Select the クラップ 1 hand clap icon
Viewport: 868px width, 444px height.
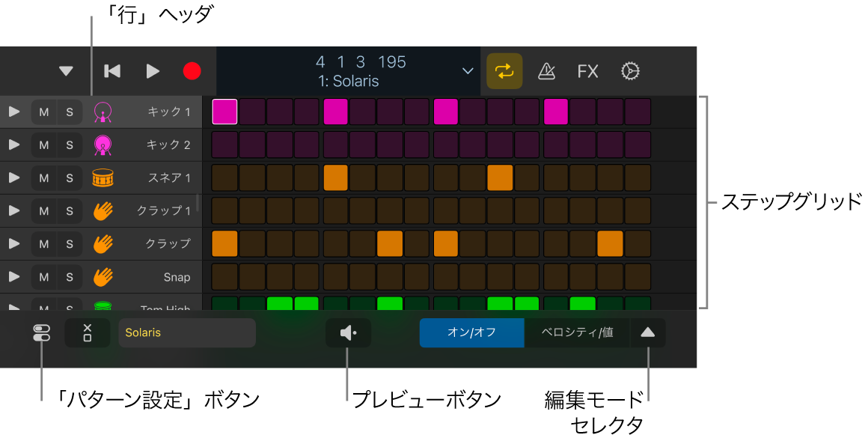click(x=103, y=210)
